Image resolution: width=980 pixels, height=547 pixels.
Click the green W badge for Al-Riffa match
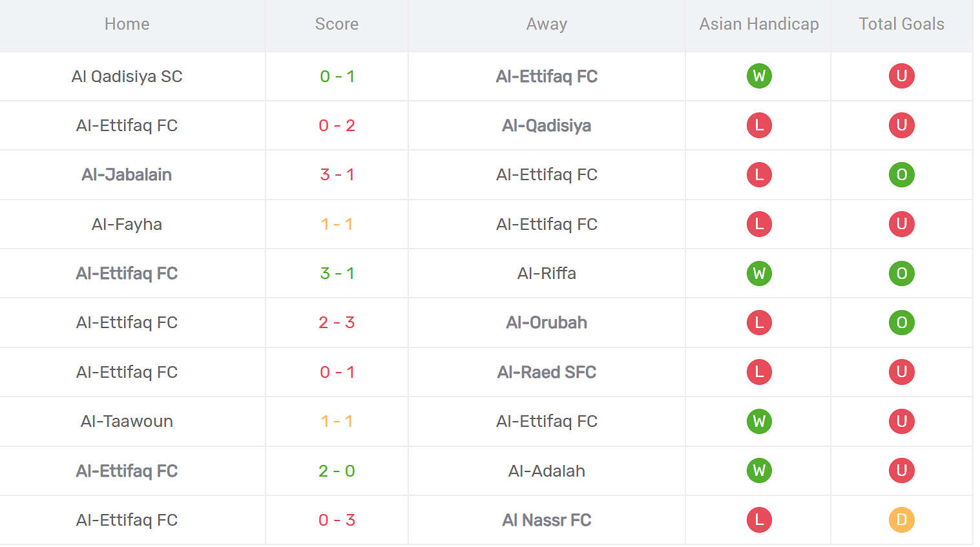point(759,273)
